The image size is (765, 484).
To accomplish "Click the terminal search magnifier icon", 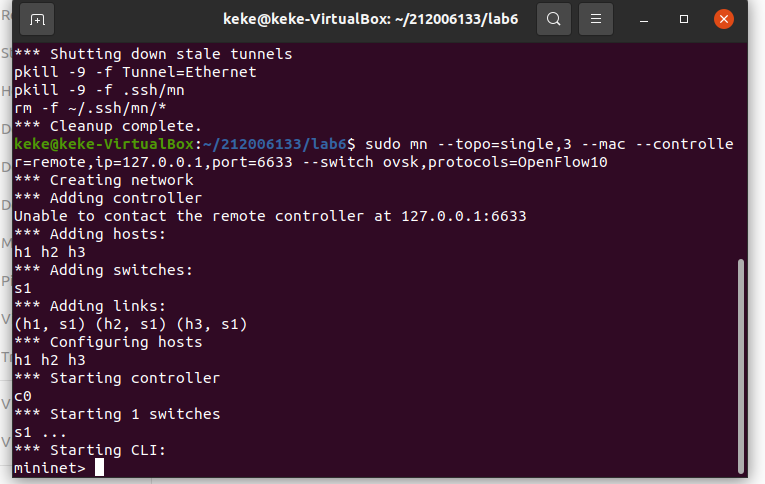I will click(554, 19).
